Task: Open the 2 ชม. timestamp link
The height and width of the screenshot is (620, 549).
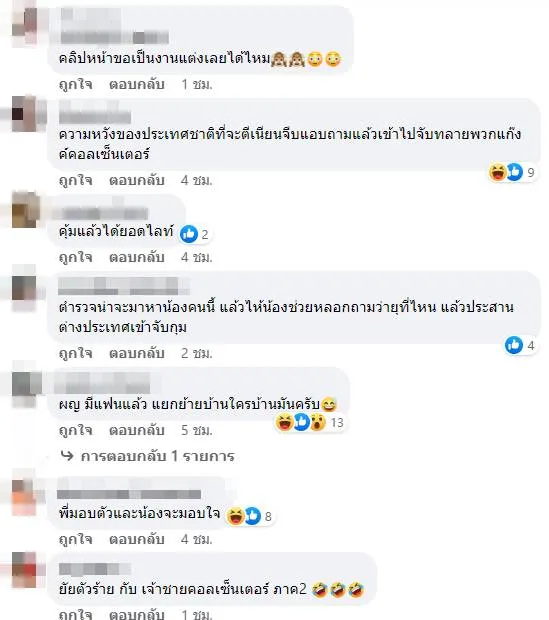Action: pos(197,353)
